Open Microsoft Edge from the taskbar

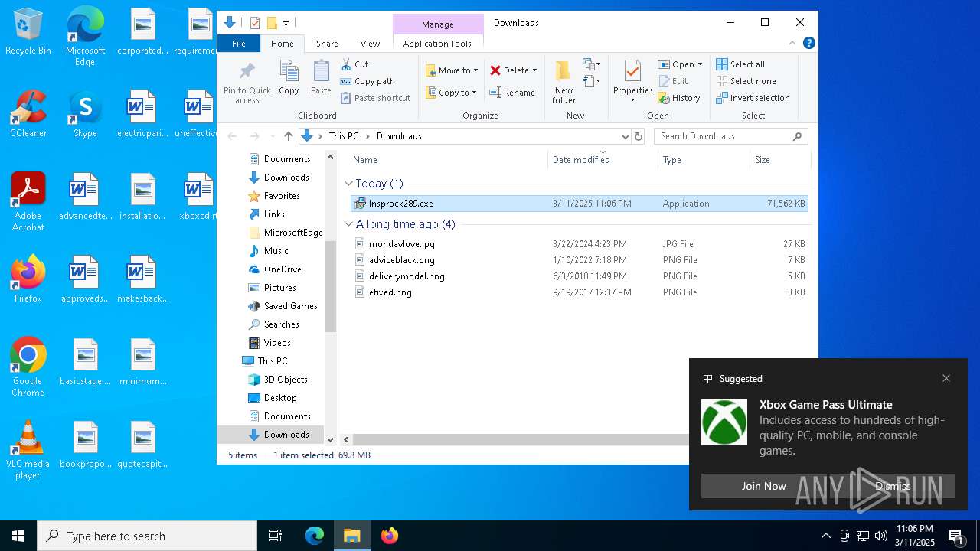315,536
